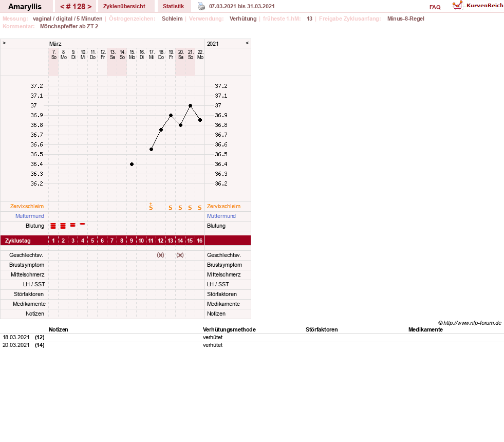The image size is (504, 442).
Task: Click the 36.85 temperature point on March 22
Action: coord(200,120)
